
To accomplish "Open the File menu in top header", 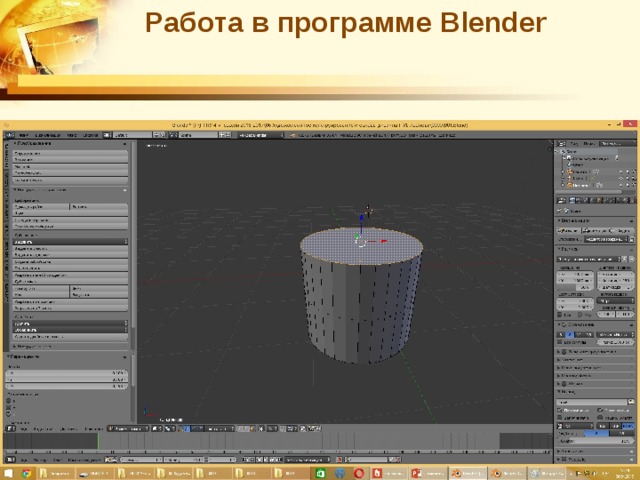I will click(24, 135).
